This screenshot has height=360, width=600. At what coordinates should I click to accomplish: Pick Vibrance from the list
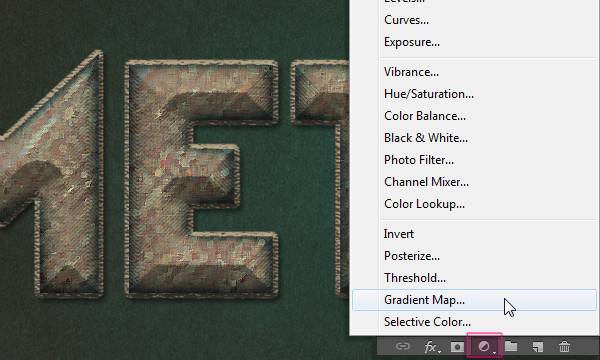coord(411,72)
